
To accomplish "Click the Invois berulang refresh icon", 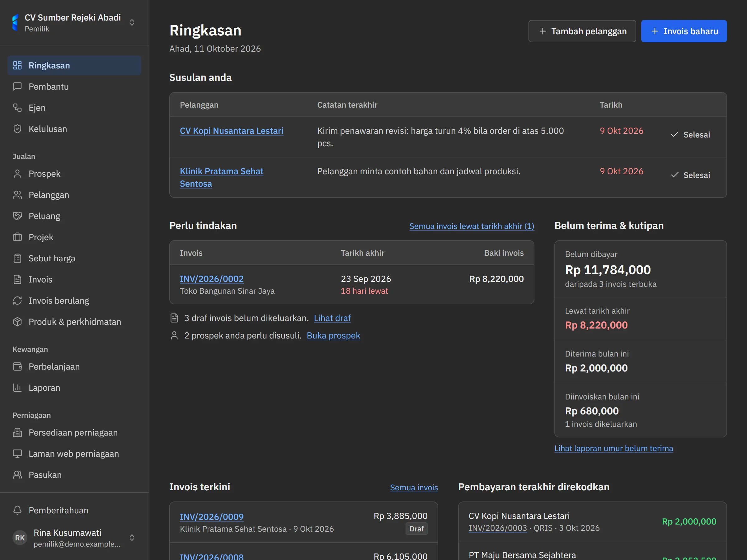I will pos(17,301).
